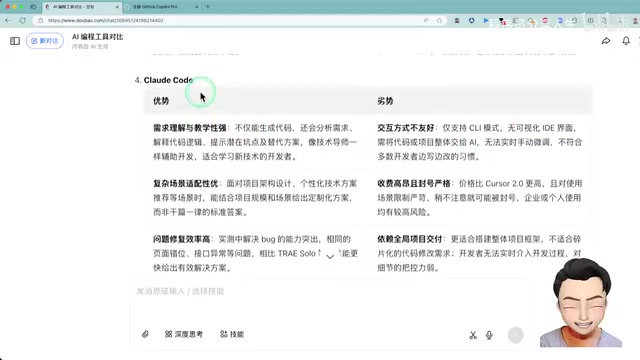Click the conversation title AI 编程工具对比
The height and width of the screenshot is (360, 640).
pos(98,37)
